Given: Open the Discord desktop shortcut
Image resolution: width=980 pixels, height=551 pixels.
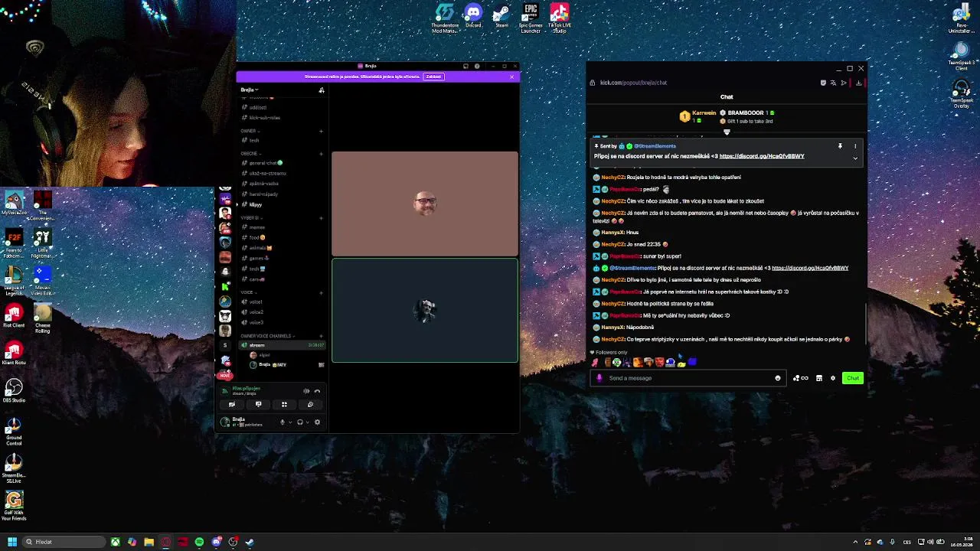Looking at the screenshot, I should point(473,16).
